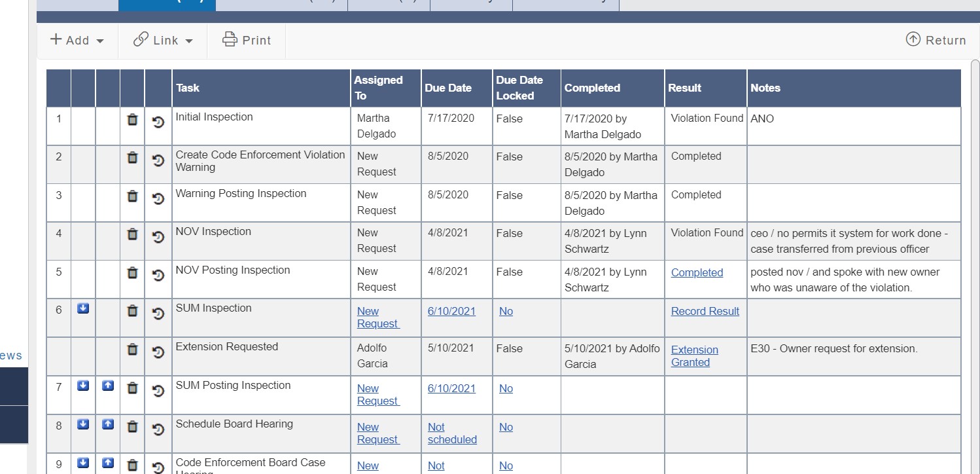Screen dimensions: 980x474
Task: Click history icon for NOV Inspection row
Action: tap(158, 236)
